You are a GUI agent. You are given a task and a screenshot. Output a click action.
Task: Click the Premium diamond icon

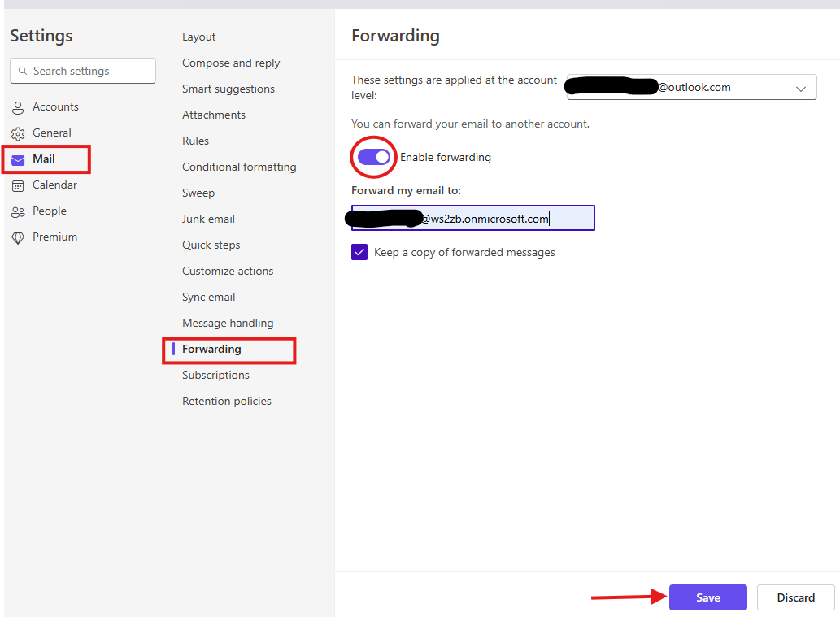[18, 238]
